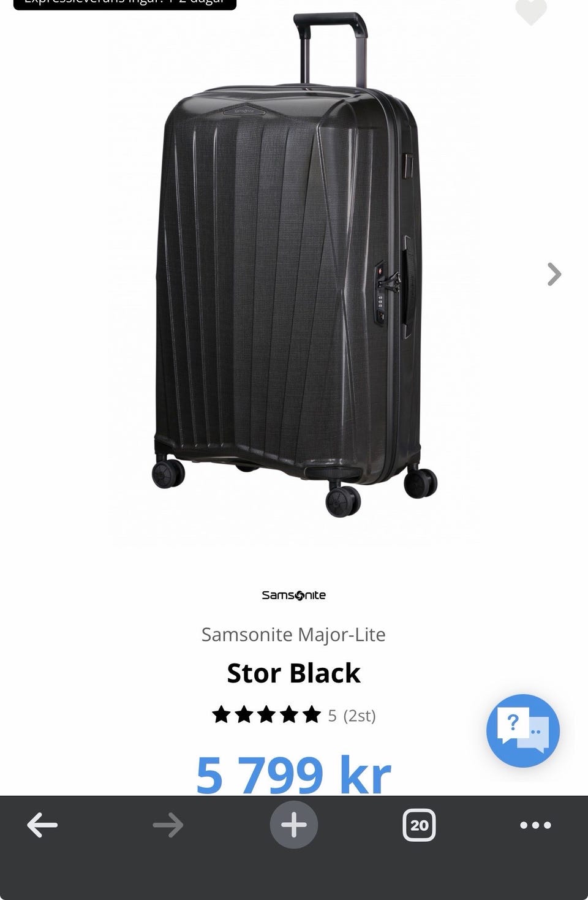Tap the 5 799 kr price
Viewport: 588px width, 900px height.
click(x=293, y=774)
